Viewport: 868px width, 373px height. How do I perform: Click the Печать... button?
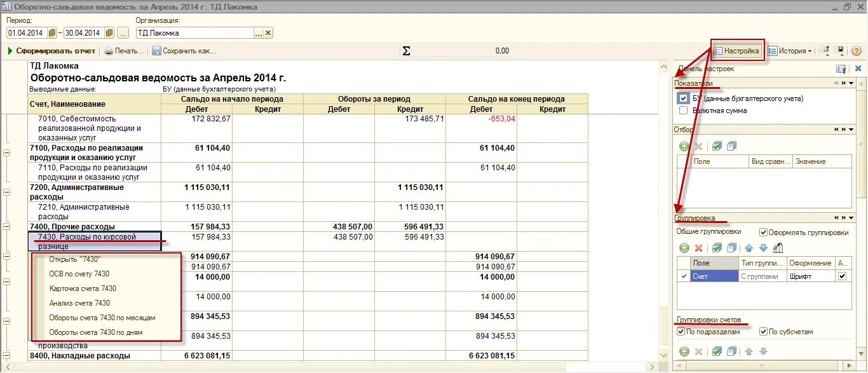(125, 51)
